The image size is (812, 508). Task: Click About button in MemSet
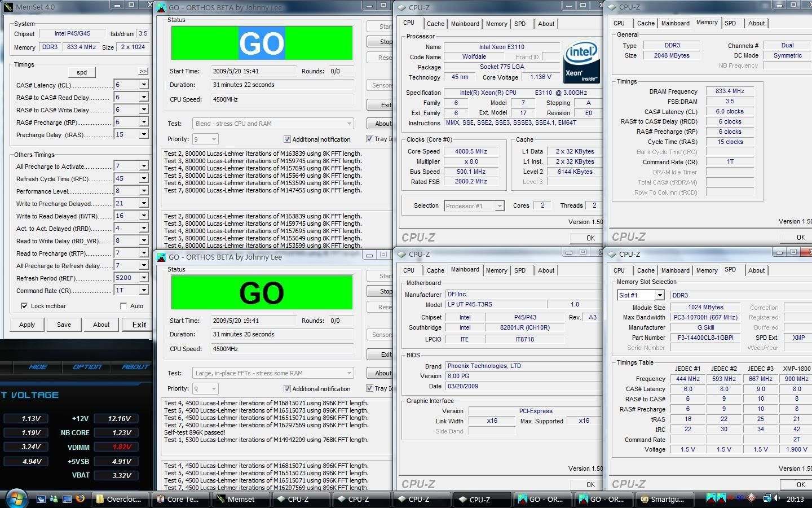(x=101, y=325)
